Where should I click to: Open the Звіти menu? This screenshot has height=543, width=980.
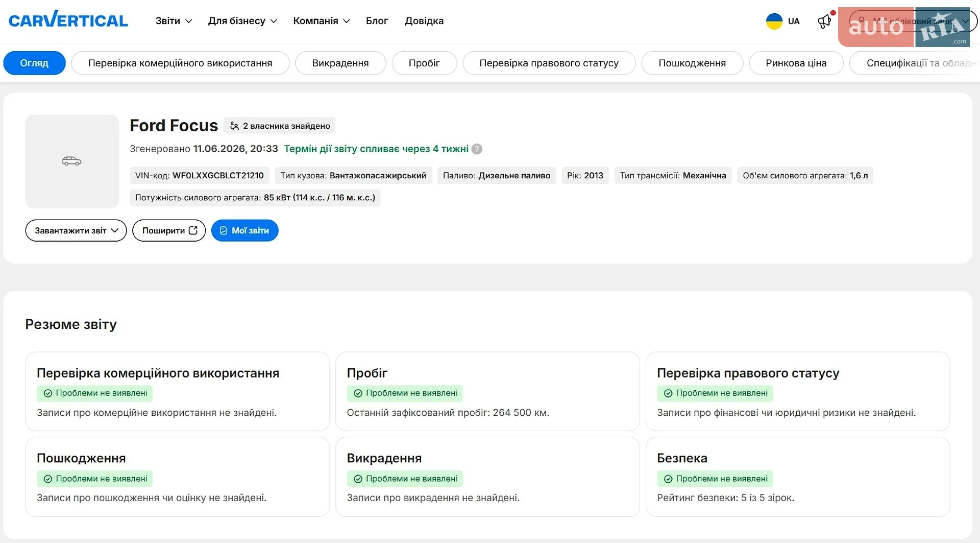tap(174, 21)
